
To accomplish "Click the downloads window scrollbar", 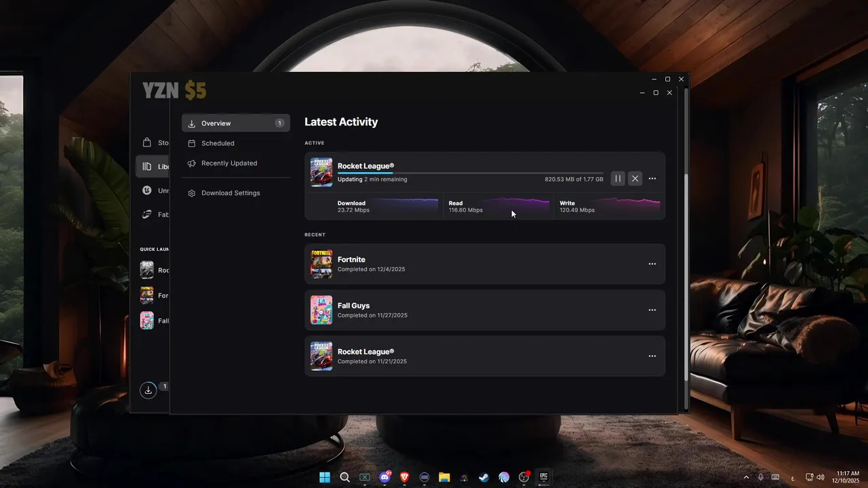I will click(686, 277).
